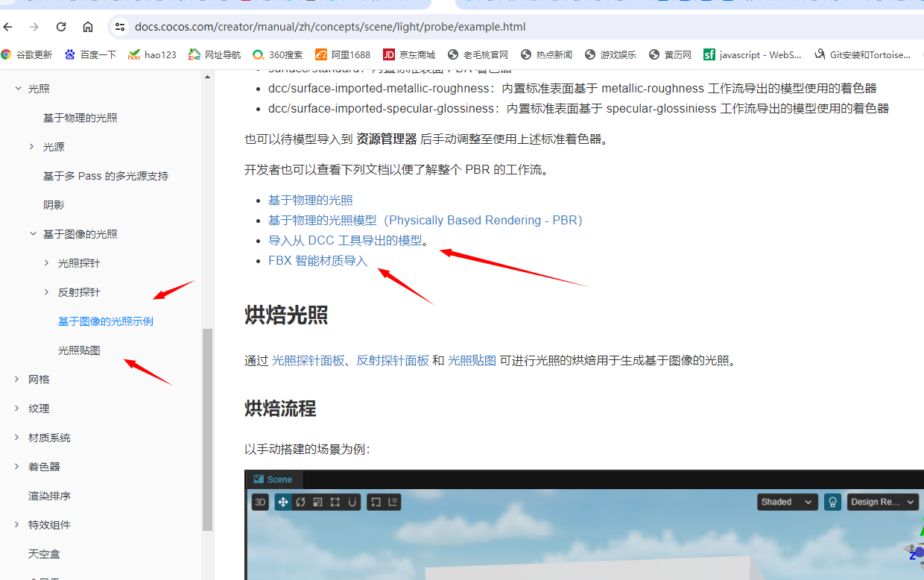Click the browser forward arrow

pos(34,27)
